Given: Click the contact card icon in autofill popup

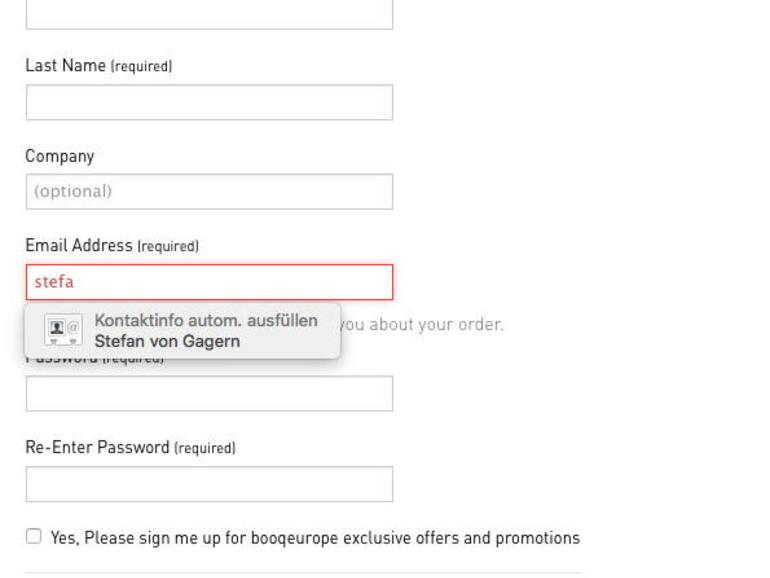Looking at the screenshot, I should pyautogui.click(x=63, y=329).
